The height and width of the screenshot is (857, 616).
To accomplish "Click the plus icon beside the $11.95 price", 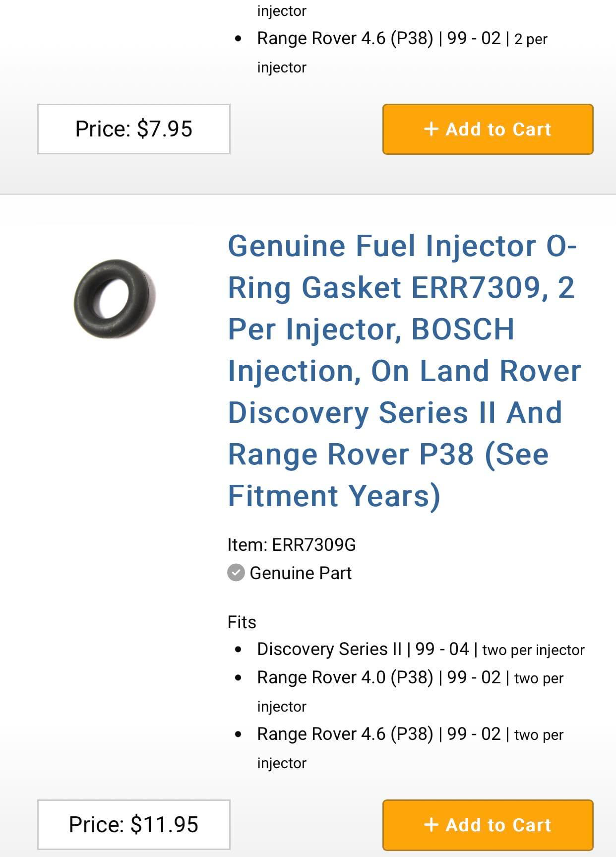I will point(431,824).
